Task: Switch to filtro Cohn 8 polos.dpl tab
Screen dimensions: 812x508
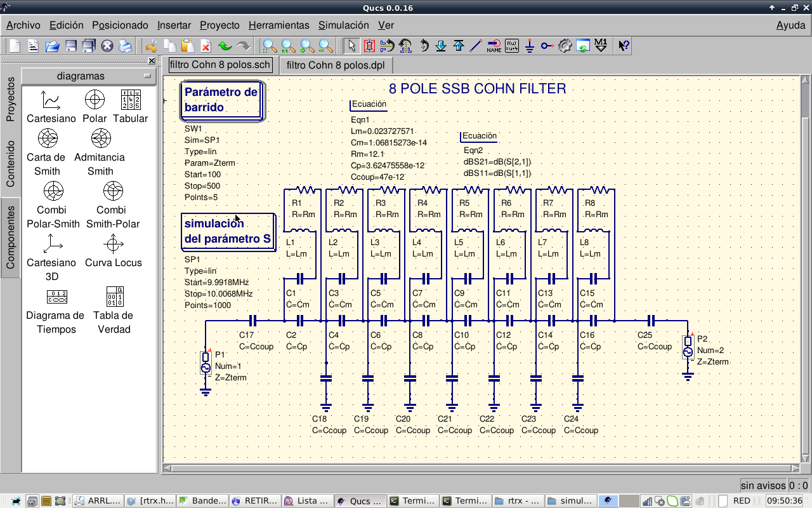Action: [x=336, y=65]
